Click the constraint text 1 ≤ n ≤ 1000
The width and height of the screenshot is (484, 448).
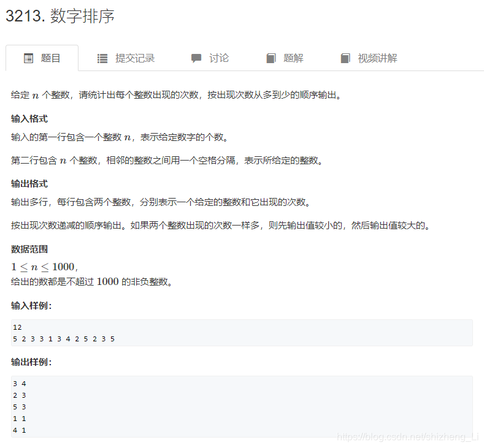(44, 267)
